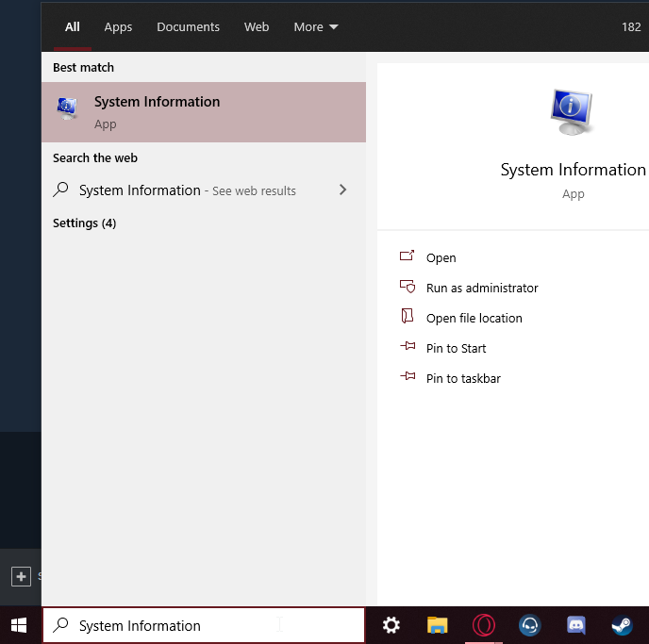Image resolution: width=649 pixels, height=644 pixels.
Task: Click the search box containing System Information
Action: pos(204,625)
